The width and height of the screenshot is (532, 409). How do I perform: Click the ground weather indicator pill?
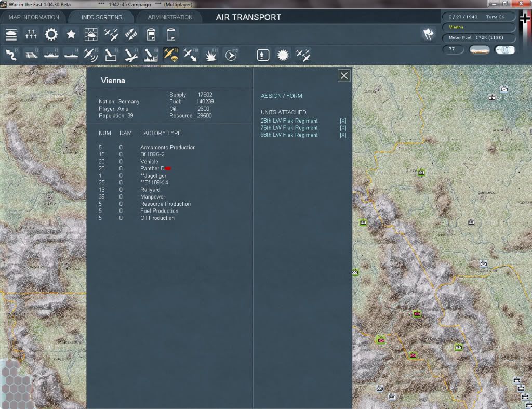[479, 49]
